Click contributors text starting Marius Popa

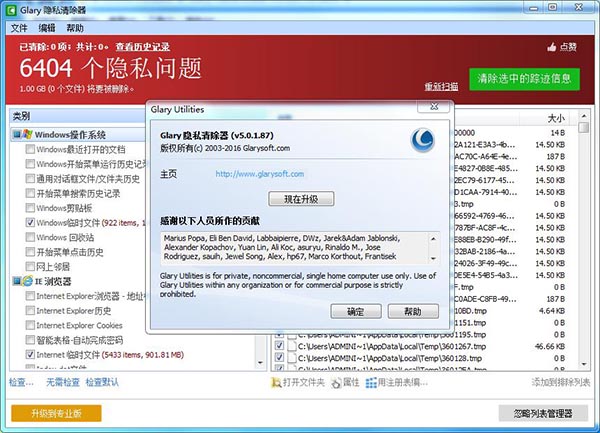[x=282, y=247]
